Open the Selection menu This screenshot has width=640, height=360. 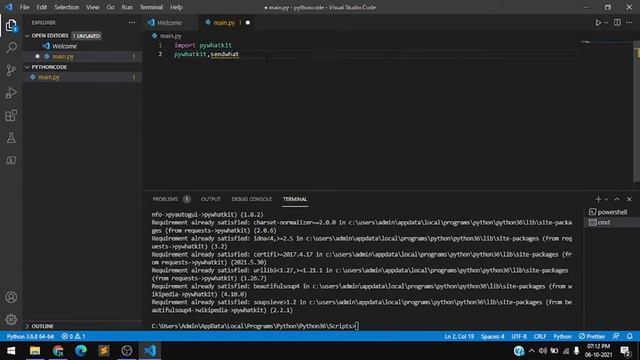coord(67,7)
